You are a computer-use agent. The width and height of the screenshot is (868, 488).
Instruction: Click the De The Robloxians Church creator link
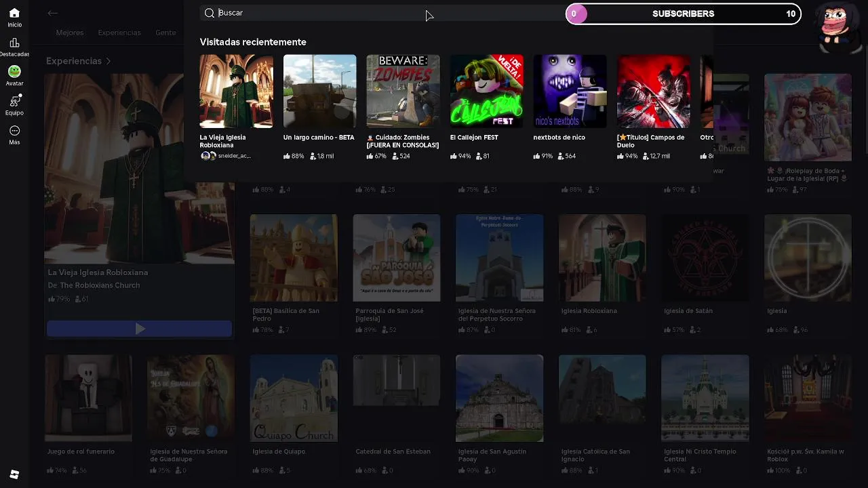click(x=94, y=285)
